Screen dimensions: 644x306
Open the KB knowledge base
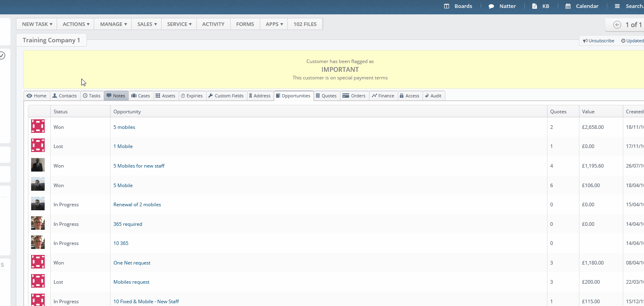(541, 6)
